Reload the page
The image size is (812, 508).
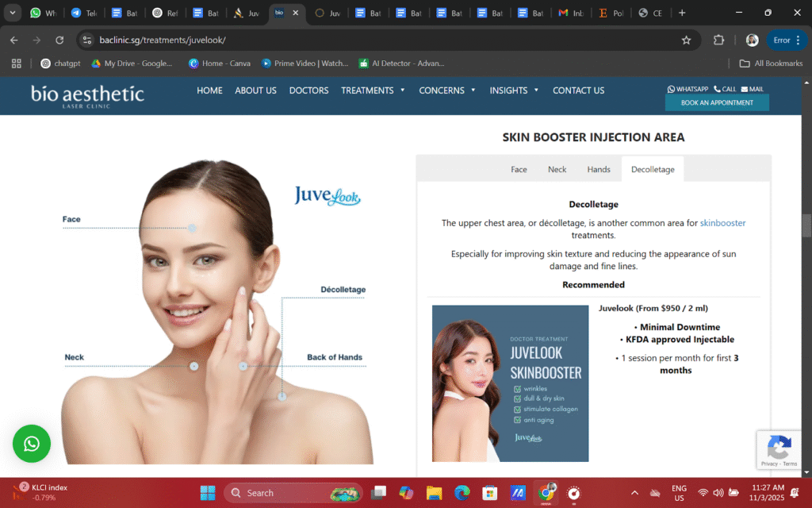[59, 40]
